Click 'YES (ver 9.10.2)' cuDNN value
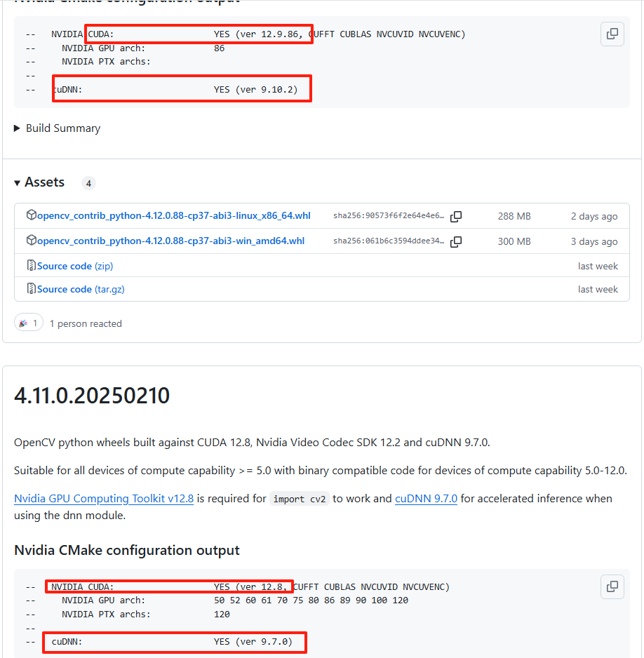644x658 pixels. click(255, 89)
